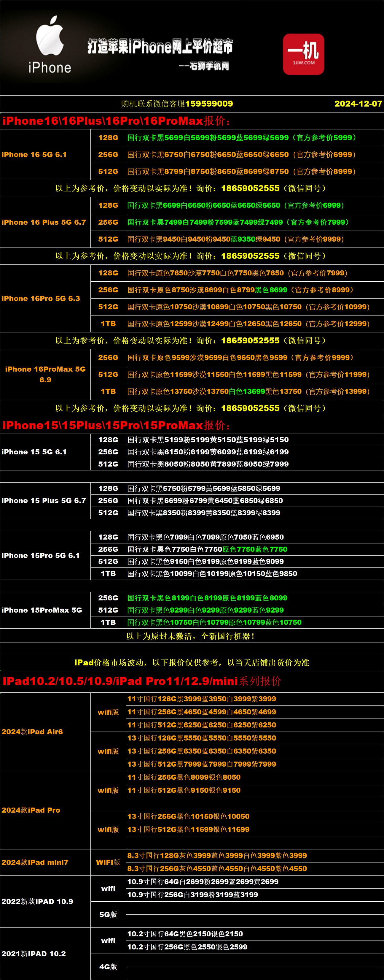
Task: Select 15ProMax 1TB row 黑色10750
Action: 254,622
